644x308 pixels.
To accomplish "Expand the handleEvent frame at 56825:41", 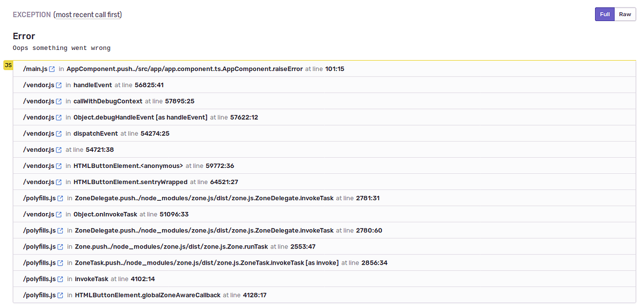I will tap(324, 85).
